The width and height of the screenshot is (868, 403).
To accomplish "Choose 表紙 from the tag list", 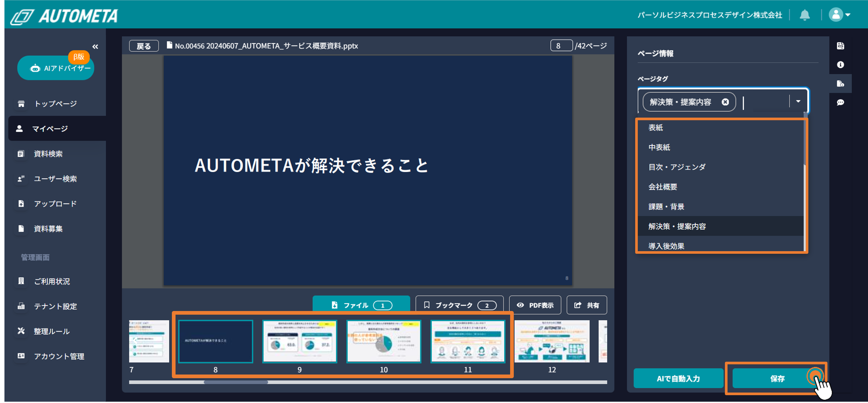I will (x=720, y=128).
